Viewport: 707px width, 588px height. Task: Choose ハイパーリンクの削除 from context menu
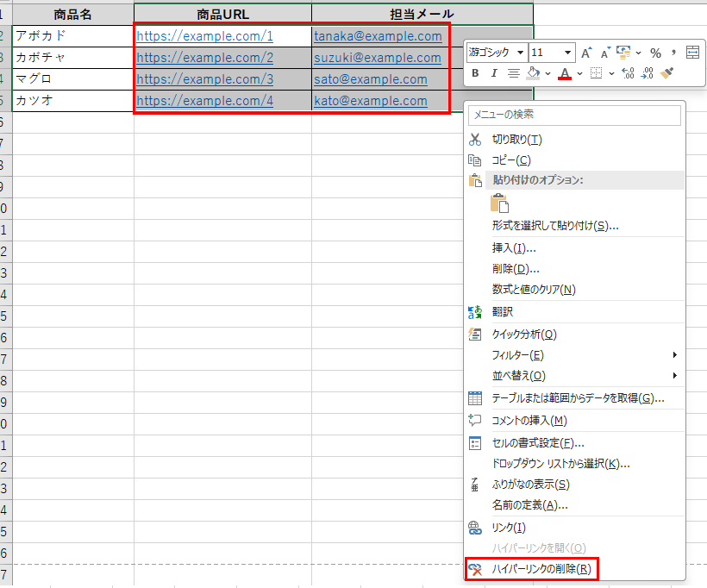pyautogui.click(x=541, y=568)
